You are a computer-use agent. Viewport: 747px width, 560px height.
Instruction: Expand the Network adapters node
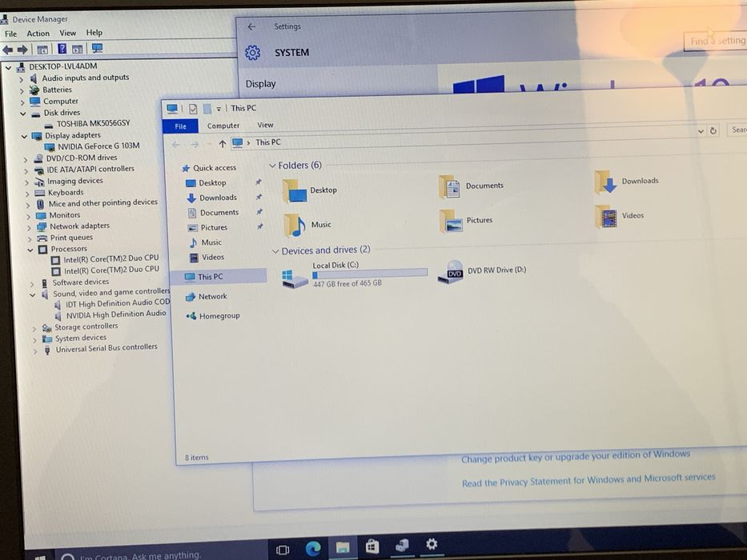pos(29,228)
